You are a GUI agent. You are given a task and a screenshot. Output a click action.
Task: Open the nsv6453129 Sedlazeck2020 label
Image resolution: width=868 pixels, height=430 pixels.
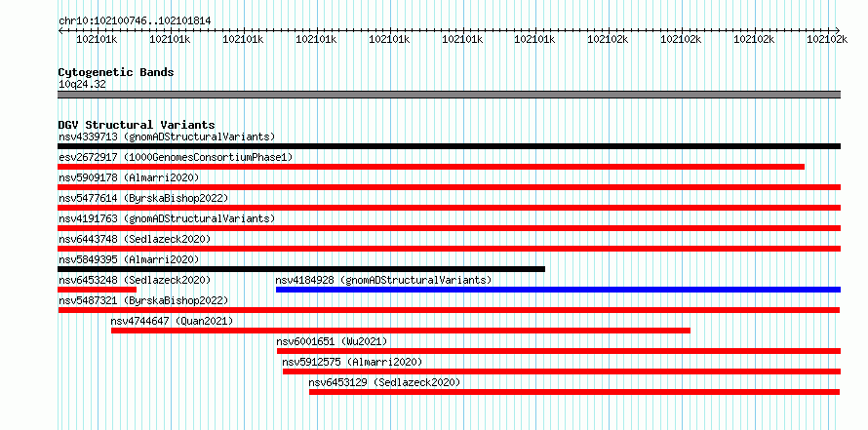384,382
